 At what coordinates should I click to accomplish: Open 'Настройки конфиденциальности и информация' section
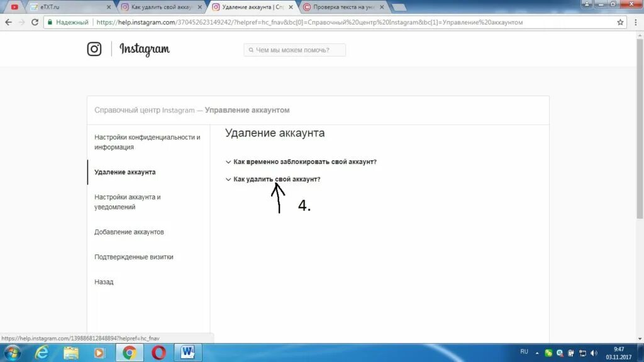point(147,142)
